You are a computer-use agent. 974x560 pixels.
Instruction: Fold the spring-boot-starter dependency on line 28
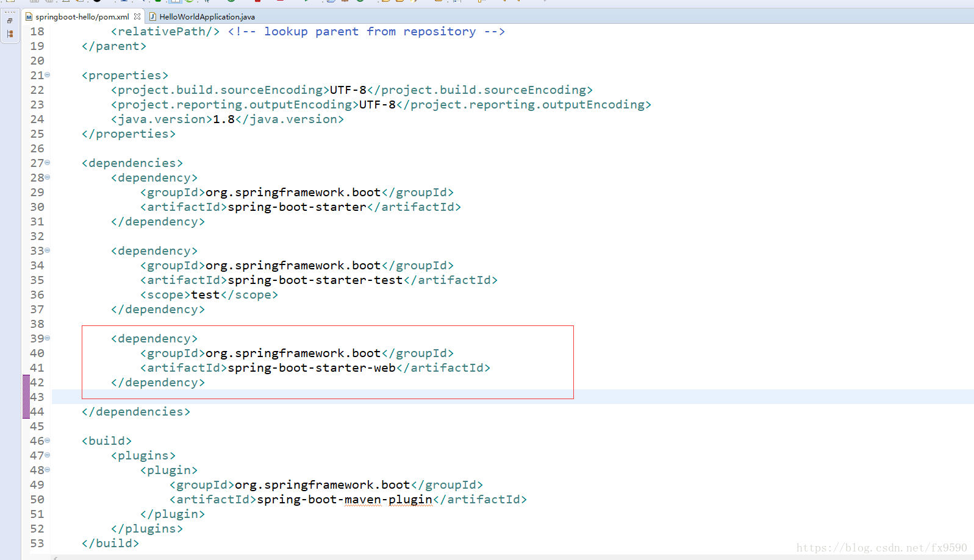coord(48,177)
